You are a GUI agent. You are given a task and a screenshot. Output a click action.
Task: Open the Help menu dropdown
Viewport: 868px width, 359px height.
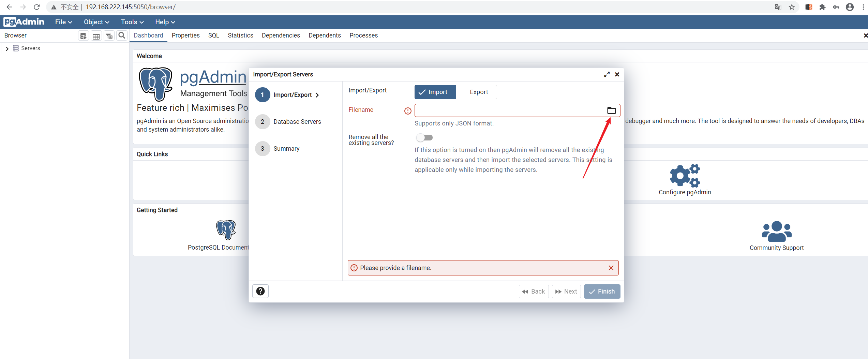coord(165,22)
